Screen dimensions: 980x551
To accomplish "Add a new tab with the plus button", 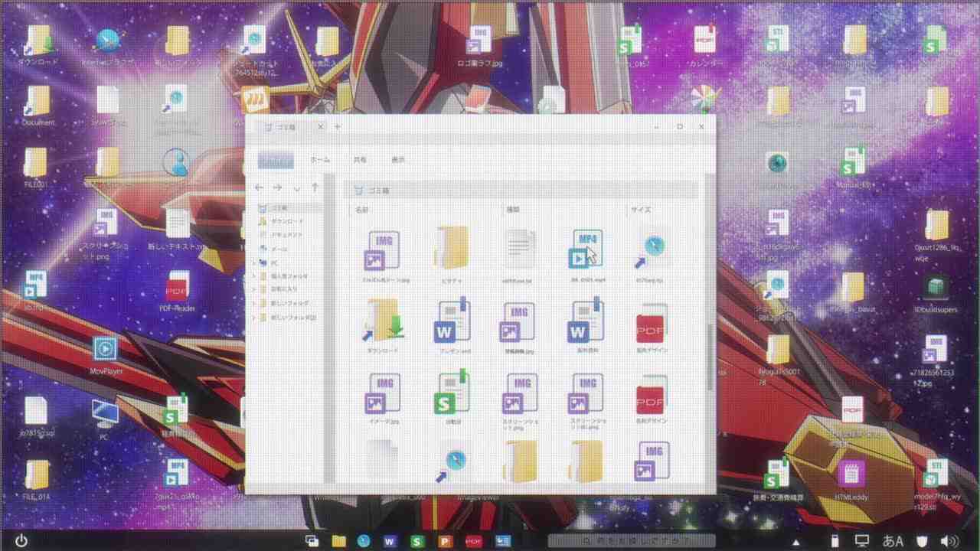I will pos(337,126).
